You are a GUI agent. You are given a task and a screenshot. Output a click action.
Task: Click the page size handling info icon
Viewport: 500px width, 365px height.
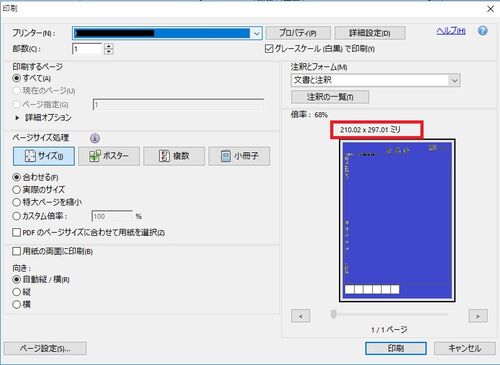tap(95, 138)
